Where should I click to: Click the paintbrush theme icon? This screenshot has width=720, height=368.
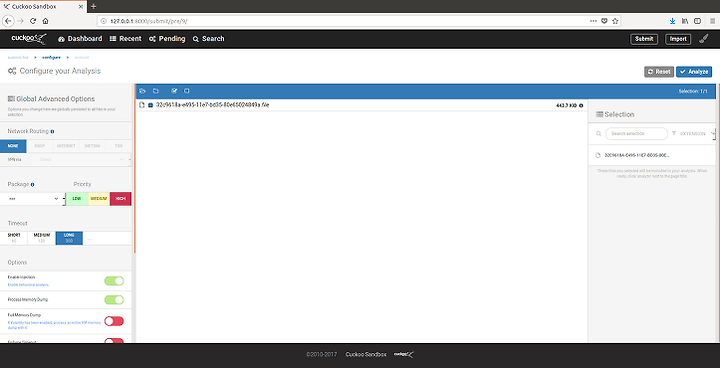coord(703,39)
